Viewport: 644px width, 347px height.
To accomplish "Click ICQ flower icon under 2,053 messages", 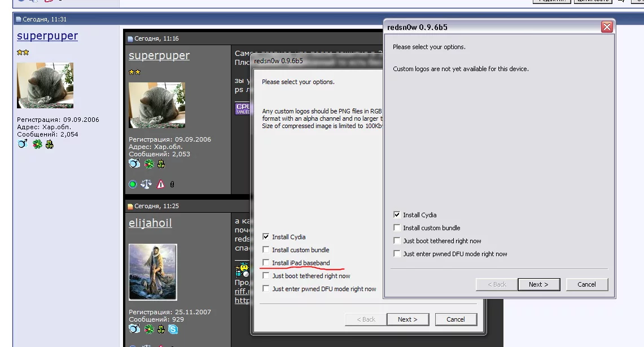I will pos(149,164).
